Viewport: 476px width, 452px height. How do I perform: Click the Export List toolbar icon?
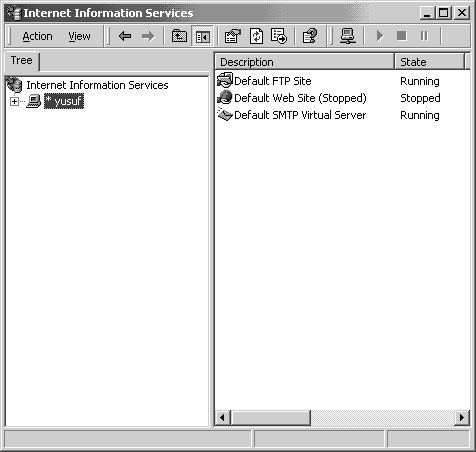[x=279, y=36]
